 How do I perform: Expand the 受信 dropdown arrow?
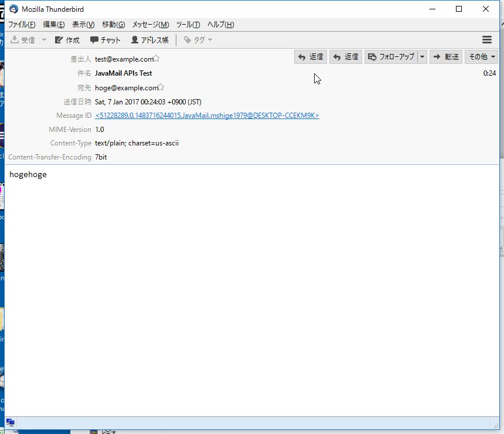(44, 40)
